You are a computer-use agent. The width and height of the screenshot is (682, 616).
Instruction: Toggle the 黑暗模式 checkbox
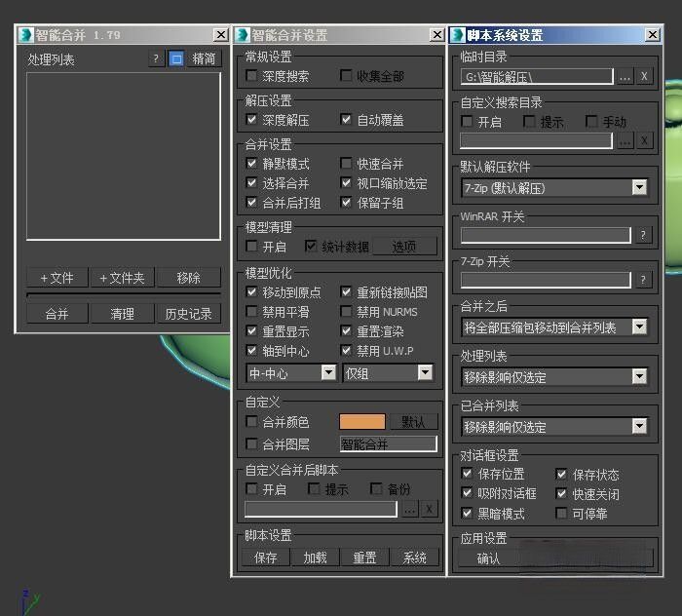coord(467,514)
